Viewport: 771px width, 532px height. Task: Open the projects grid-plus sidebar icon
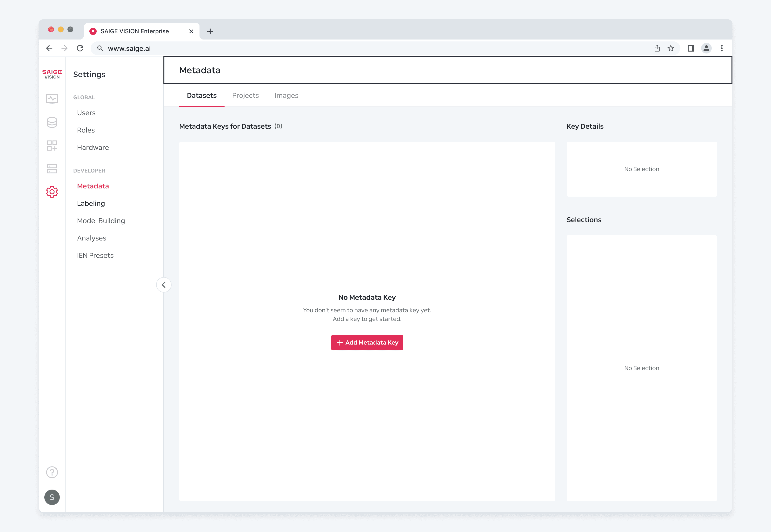click(52, 145)
